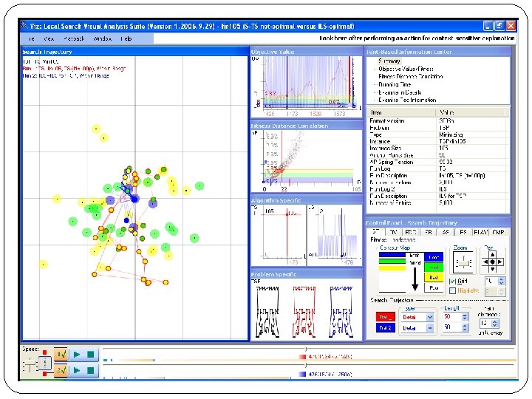Click the blue Trail 2 button
The height and width of the screenshot is (399, 532).
click(x=386, y=328)
